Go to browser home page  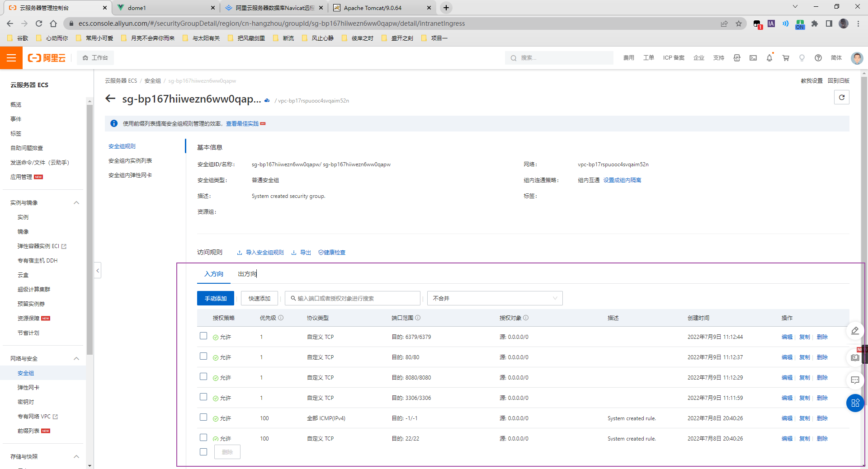53,23
